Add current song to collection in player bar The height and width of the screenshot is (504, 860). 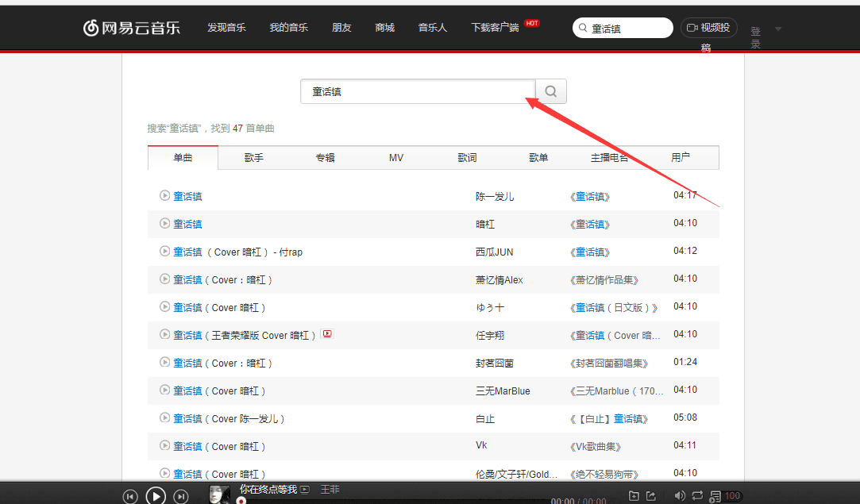634,496
